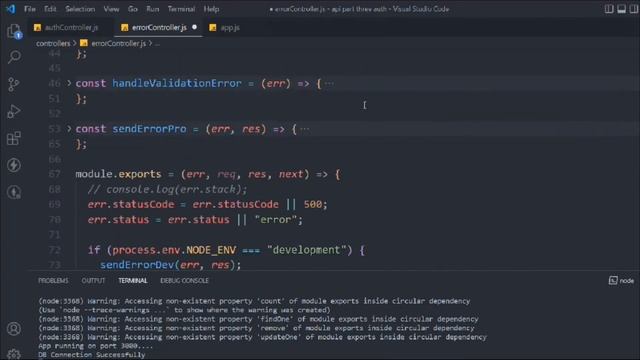Click the sendErrorPro identifier
Image resolution: width=640 pixels, height=360 pixels.
pos(149,129)
